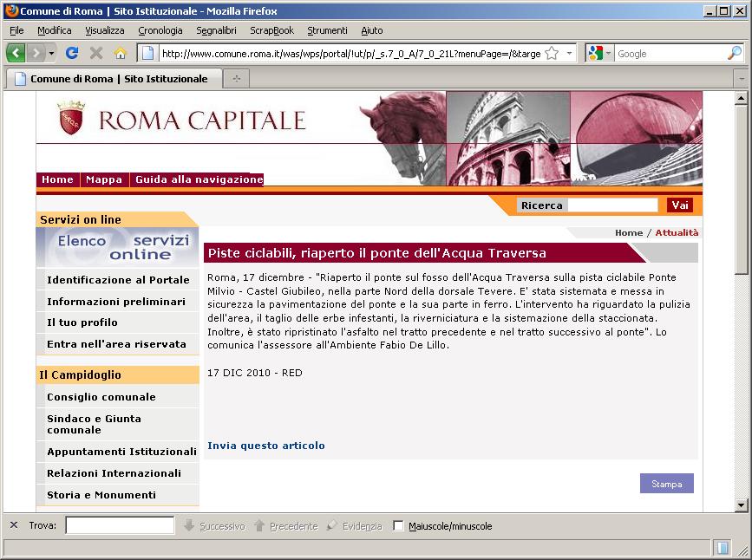Click the Back navigation arrow

pos(16,53)
